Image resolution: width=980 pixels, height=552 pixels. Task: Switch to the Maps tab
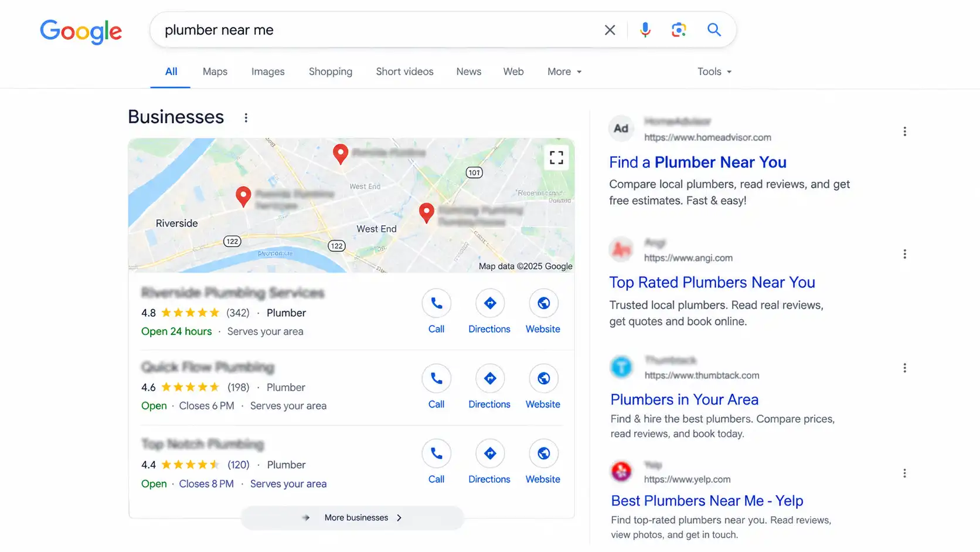pyautogui.click(x=215, y=72)
